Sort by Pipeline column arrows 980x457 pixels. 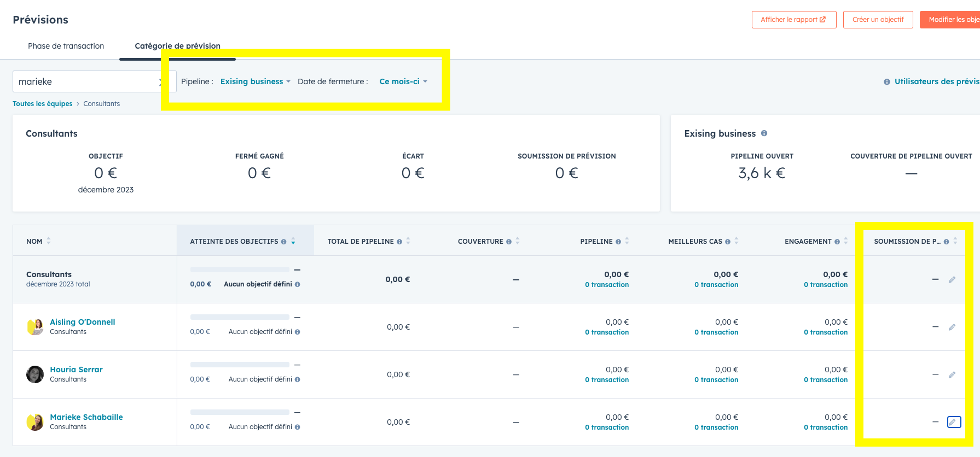(627, 241)
